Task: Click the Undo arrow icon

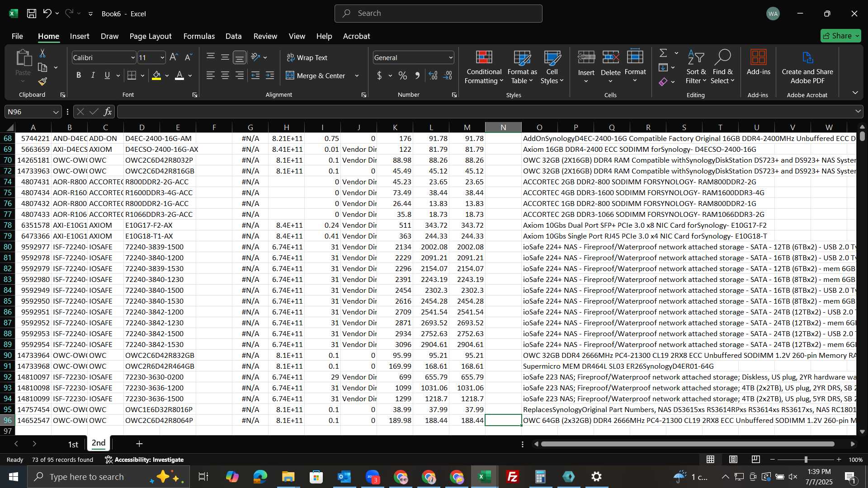Action: (47, 14)
